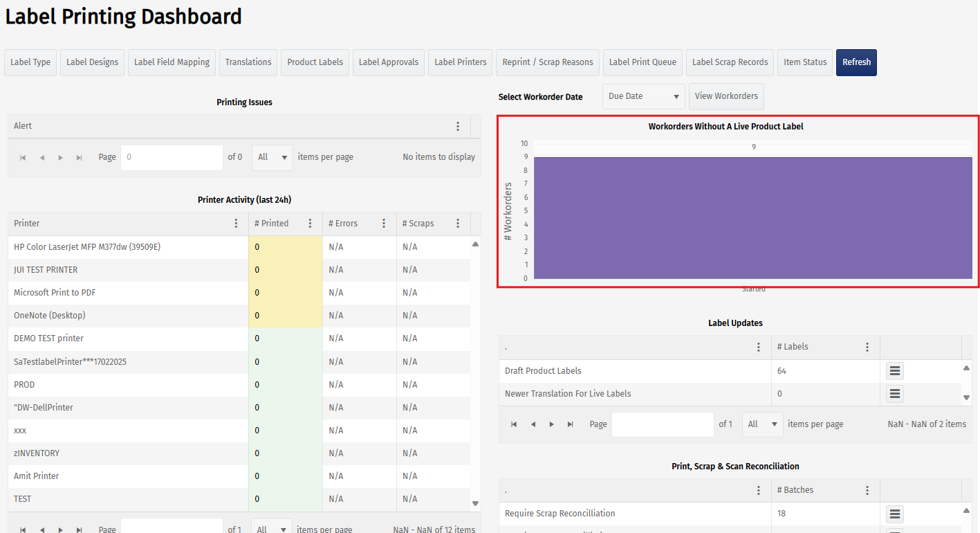
Task: Click the hamburger icon for Draft Product Labels
Action: pos(895,371)
